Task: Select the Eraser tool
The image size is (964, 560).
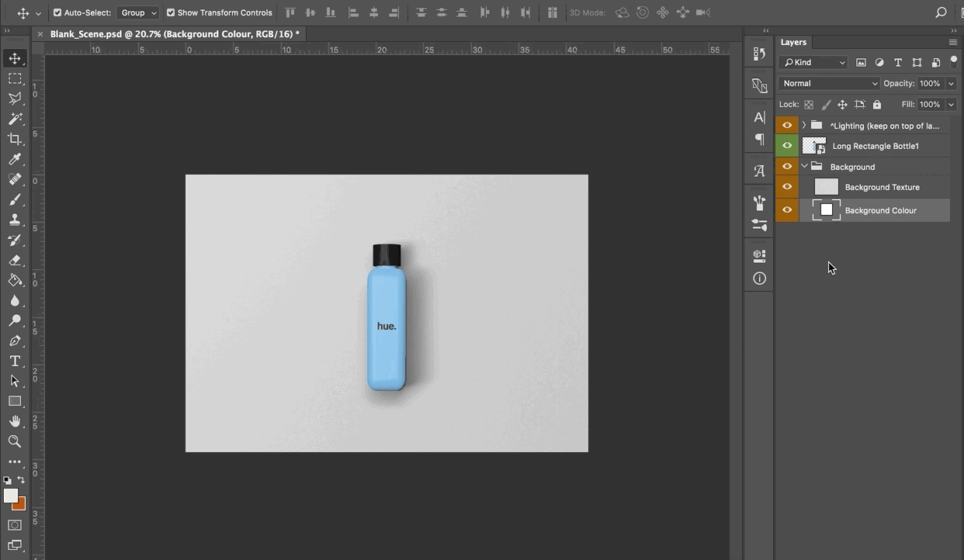Action: point(15,261)
